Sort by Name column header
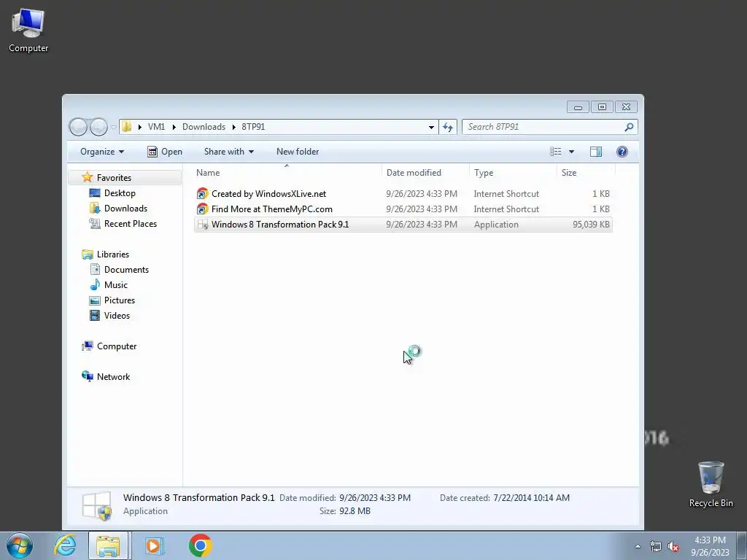This screenshot has width=747, height=560. (x=286, y=173)
